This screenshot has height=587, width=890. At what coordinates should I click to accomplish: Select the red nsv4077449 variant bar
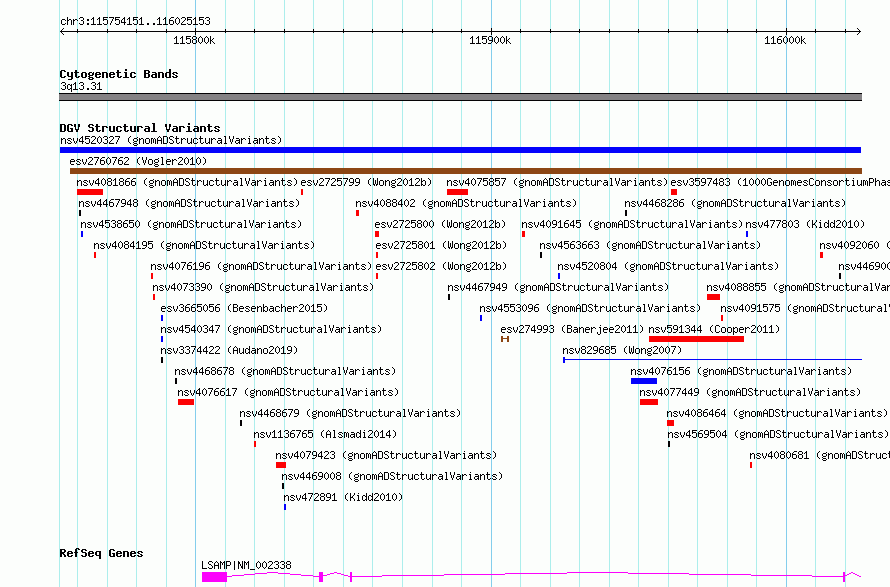649,402
